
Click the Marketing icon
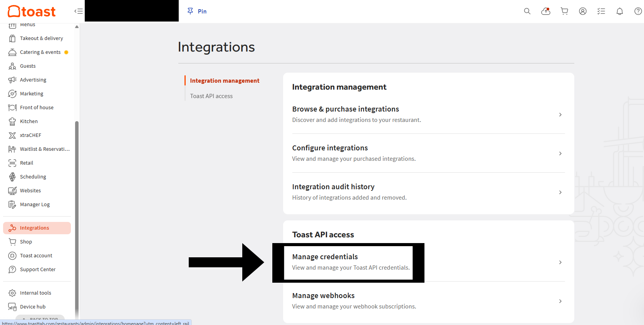tap(12, 94)
